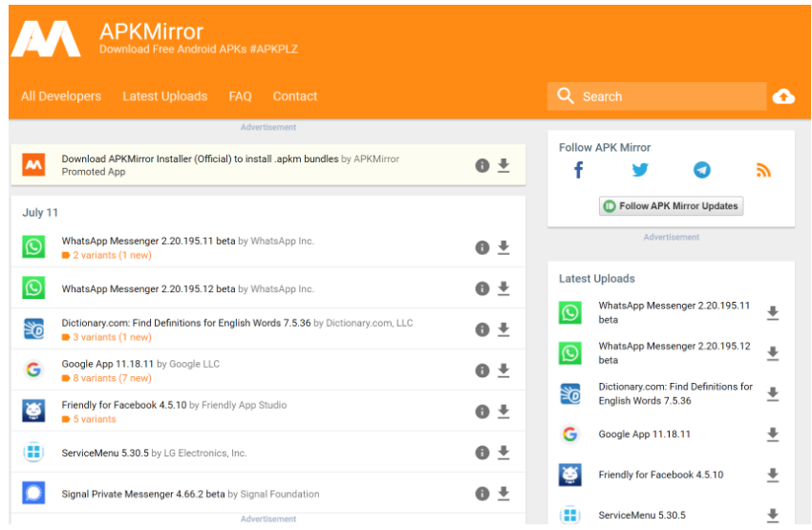Open APKMirror Twitter icon
This screenshot has width=812, height=530.
640,170
